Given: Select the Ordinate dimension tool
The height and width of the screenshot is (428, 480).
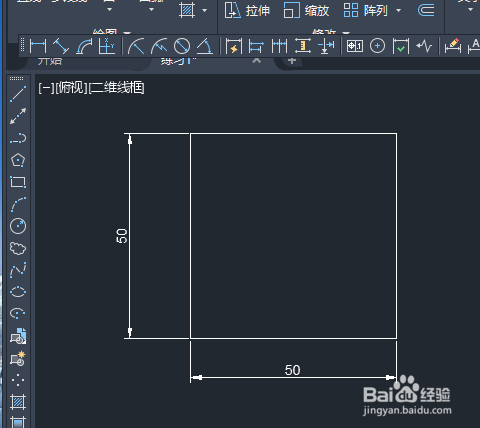Looking at the screenshot, I should 107,46.
